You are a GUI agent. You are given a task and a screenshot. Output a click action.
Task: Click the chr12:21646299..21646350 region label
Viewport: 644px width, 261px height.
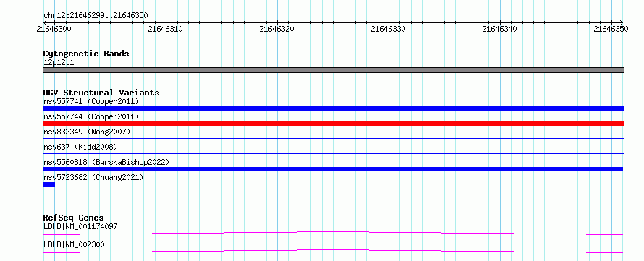click(96, 16)
